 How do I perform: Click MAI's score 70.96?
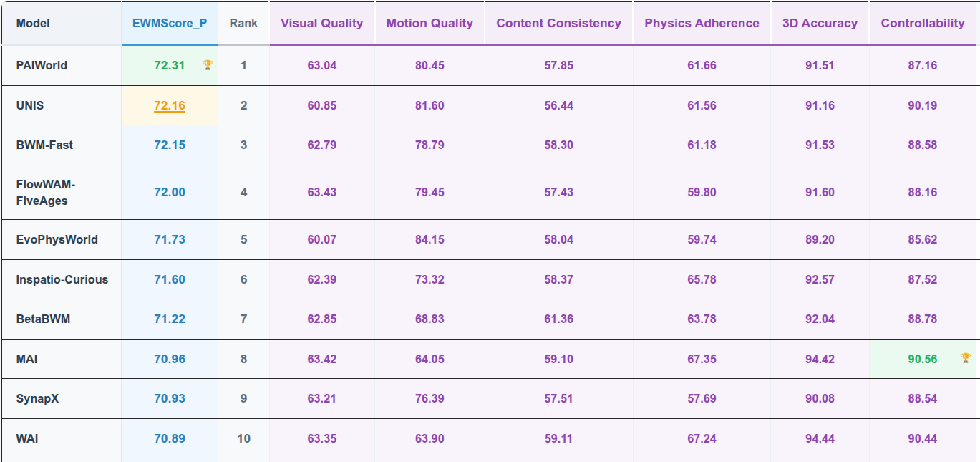(170, 359)
